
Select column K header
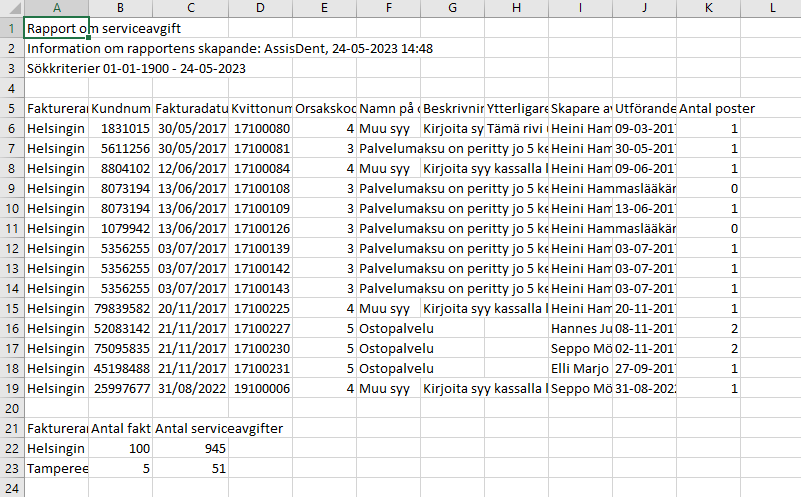[708, 8]
